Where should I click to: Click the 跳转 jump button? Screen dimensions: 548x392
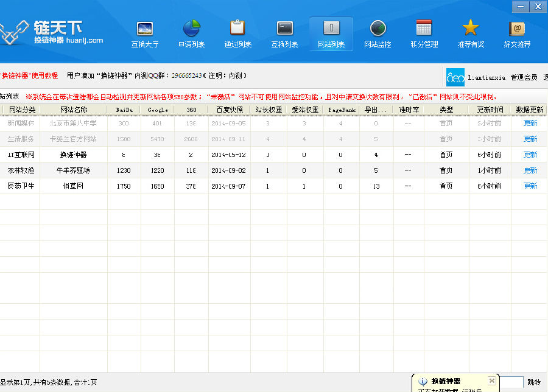coord(533,382)
